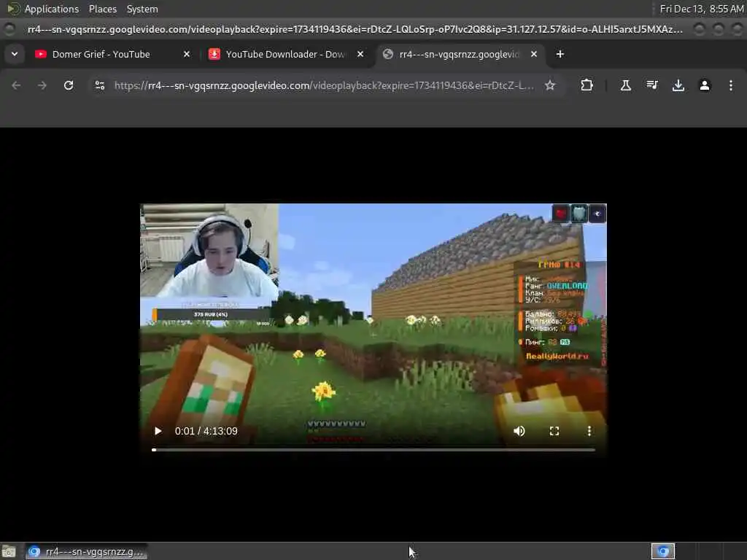Bookmark this page with star
Viewport: 747px width, 560px height.
pyautogui.click(x=550, y=85)
